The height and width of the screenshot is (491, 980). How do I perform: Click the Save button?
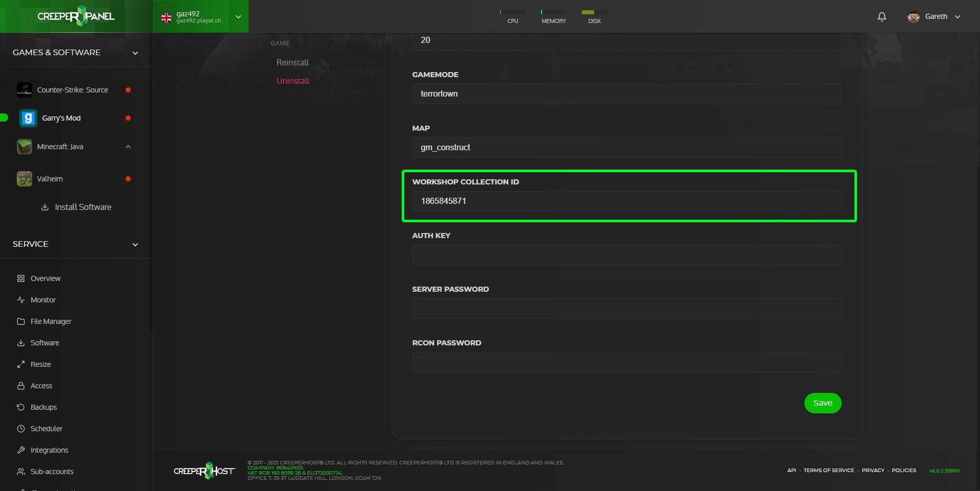823,403
